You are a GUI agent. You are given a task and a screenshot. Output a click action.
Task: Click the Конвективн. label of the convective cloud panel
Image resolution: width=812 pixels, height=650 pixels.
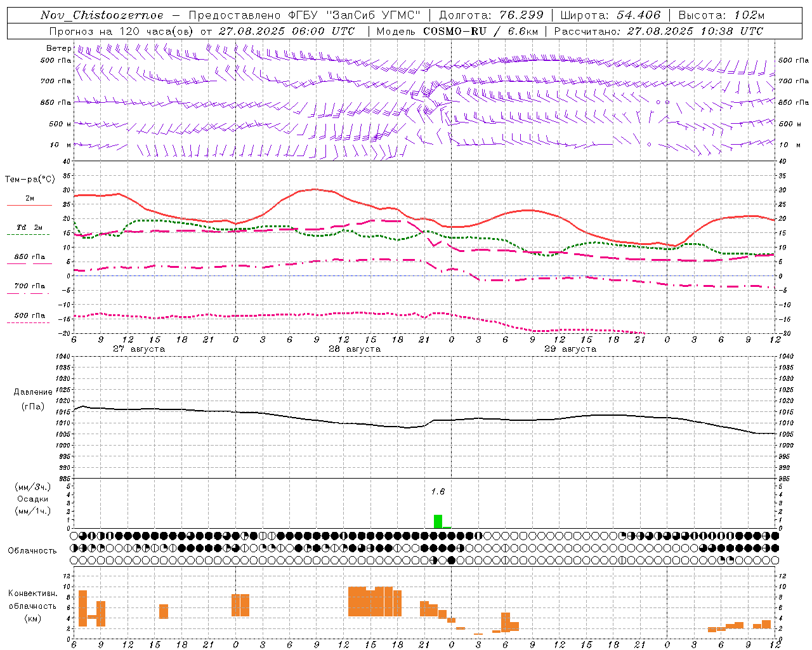point(33,594)
